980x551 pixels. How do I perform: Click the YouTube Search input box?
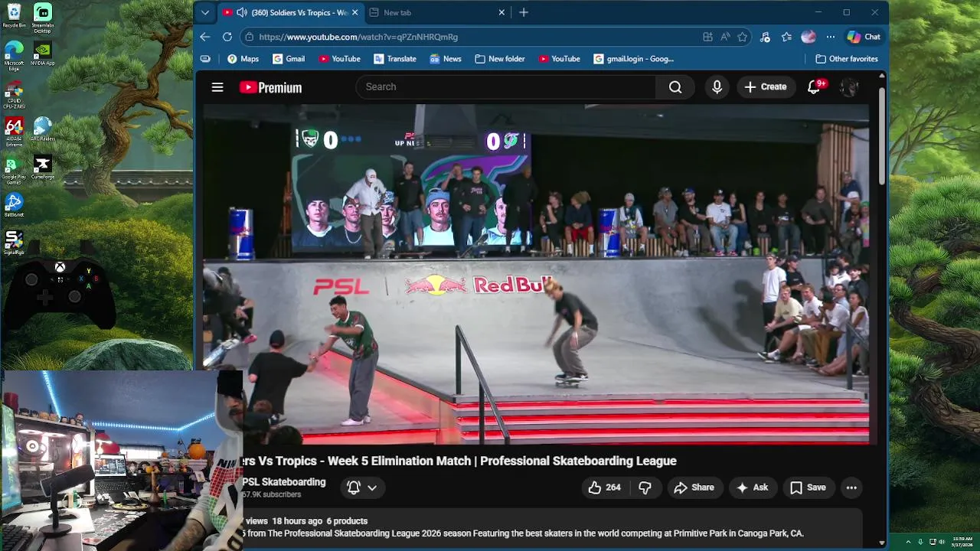point(505,87)
